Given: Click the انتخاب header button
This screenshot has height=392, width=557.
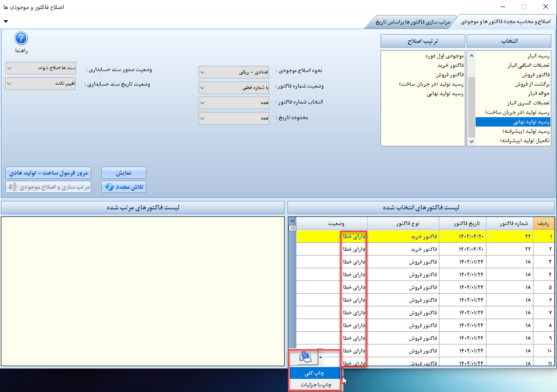Looking at the screenshot, I should 509,41.
